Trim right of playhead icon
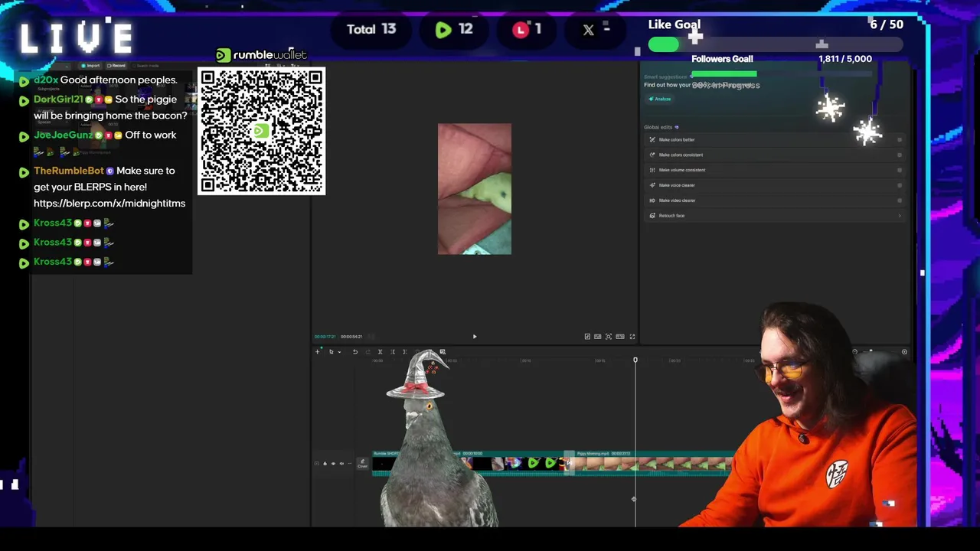Viewport: 980px width, 551px height. tap(405, 352)
